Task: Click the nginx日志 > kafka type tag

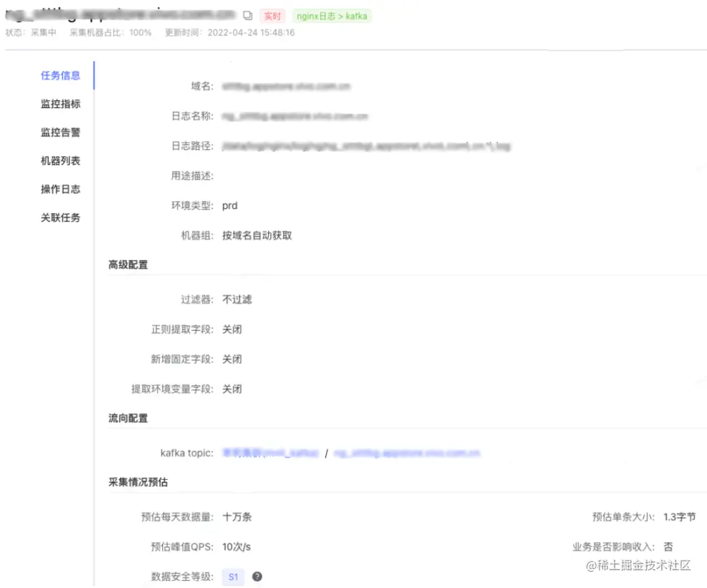Action: (331, 16)
